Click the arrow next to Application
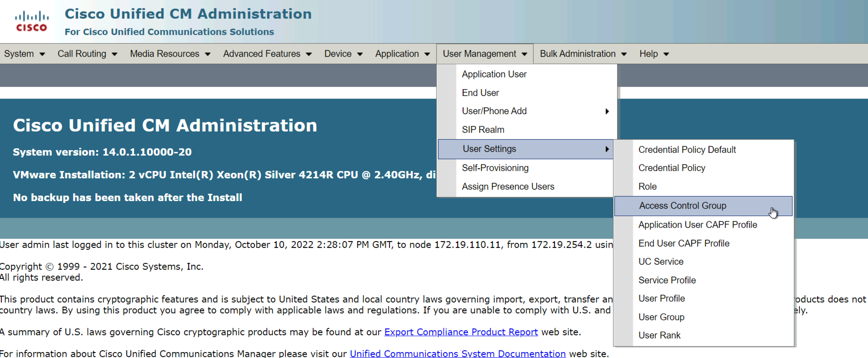The image size is (868, 358). click(x=427, y=54)
